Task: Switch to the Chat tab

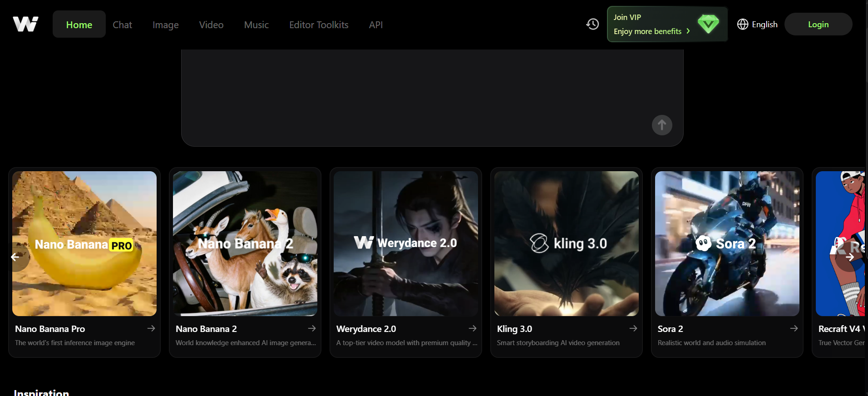Action: click(x=122, y=25)
